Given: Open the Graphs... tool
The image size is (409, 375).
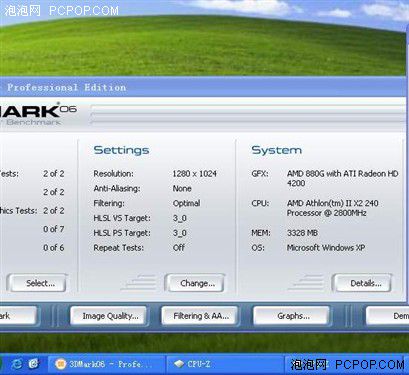Looking at the screenshot, I should click(291, 316).
